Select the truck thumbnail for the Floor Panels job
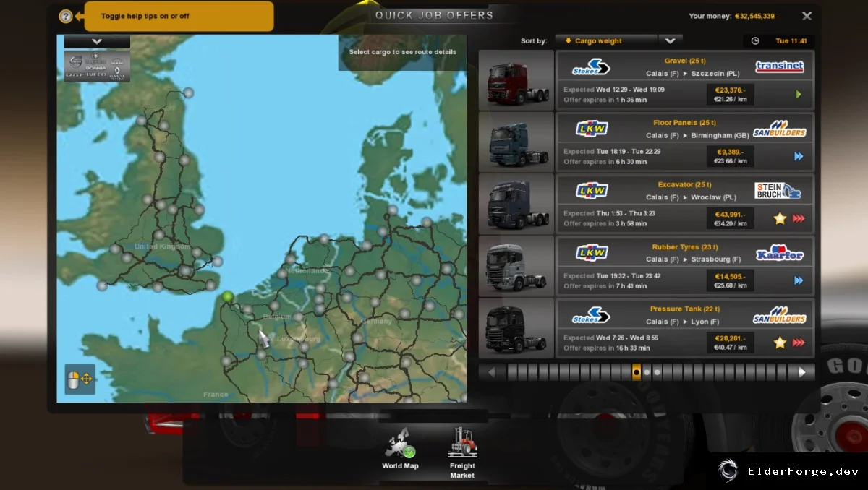The height and width of the screenshot is (490, 868). coord(516,142)
